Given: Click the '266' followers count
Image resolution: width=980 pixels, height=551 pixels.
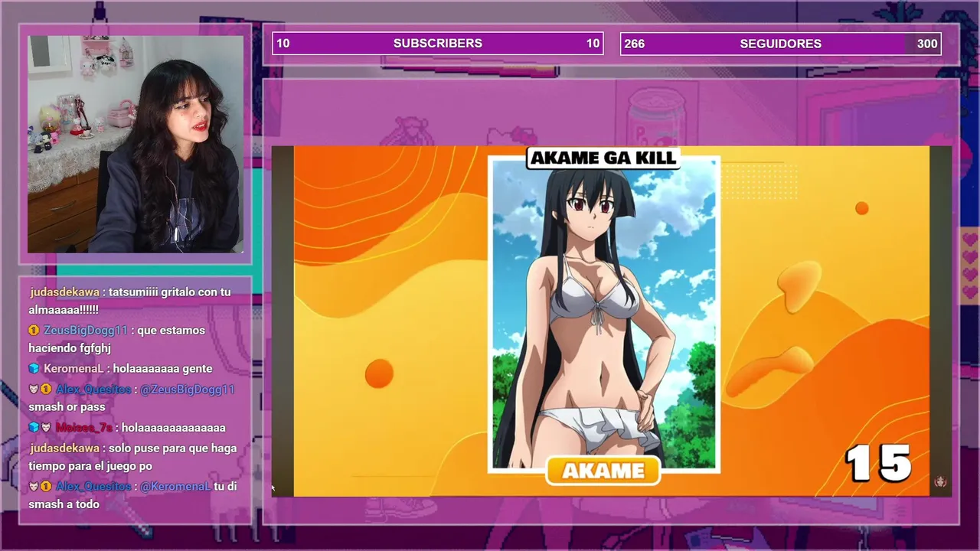Looking at the screenshot, I should click(635, 44).
